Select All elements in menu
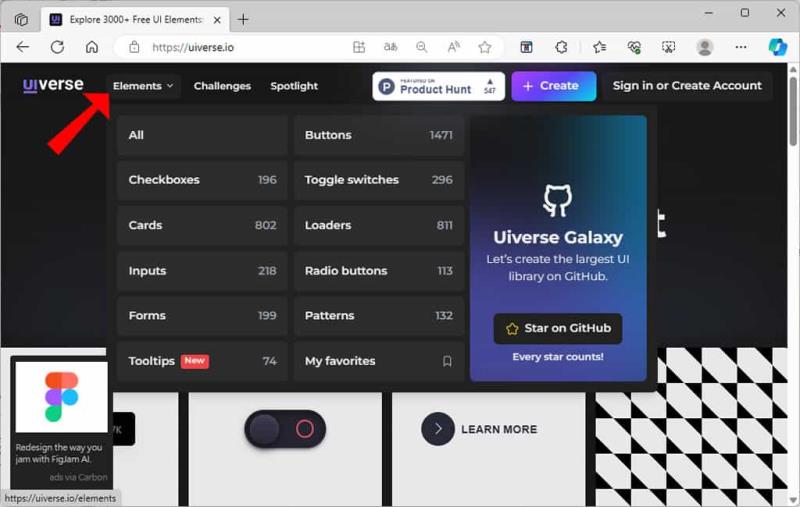800x507 pixels. 202,135
